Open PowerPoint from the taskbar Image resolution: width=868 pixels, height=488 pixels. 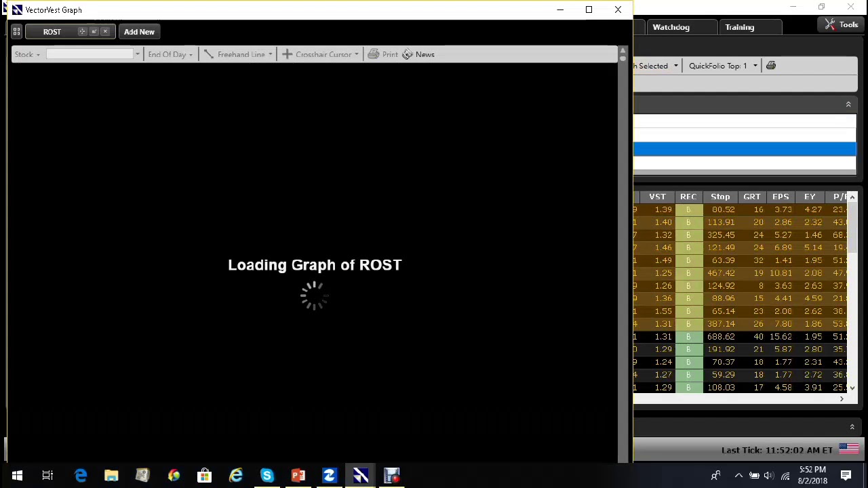[298, 476]
